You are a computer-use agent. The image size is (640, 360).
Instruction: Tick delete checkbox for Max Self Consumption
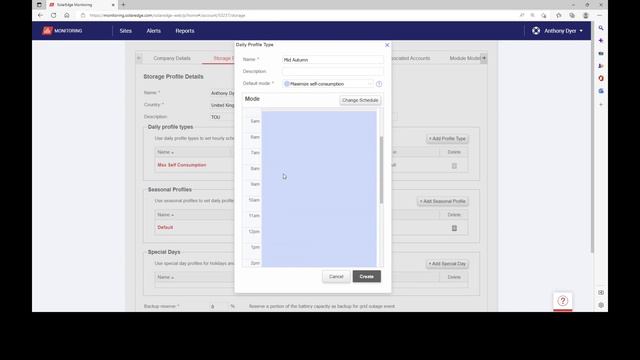pyautogui.click(x=454, y=166)
